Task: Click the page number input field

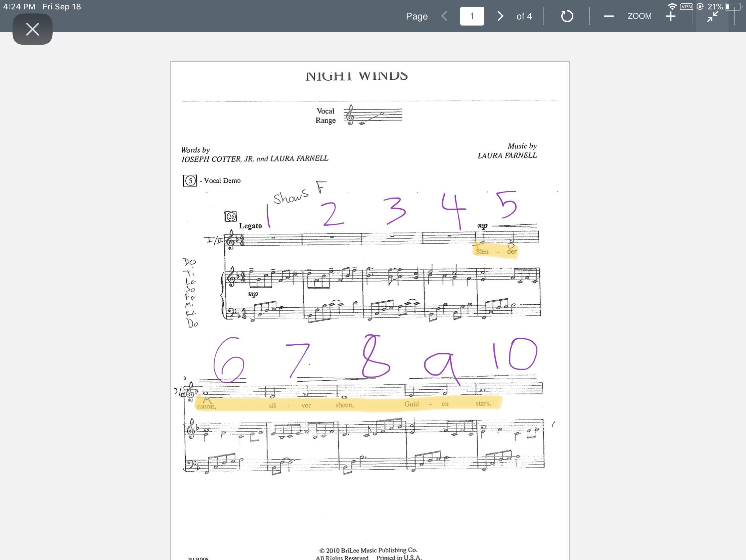Action: 472,16
